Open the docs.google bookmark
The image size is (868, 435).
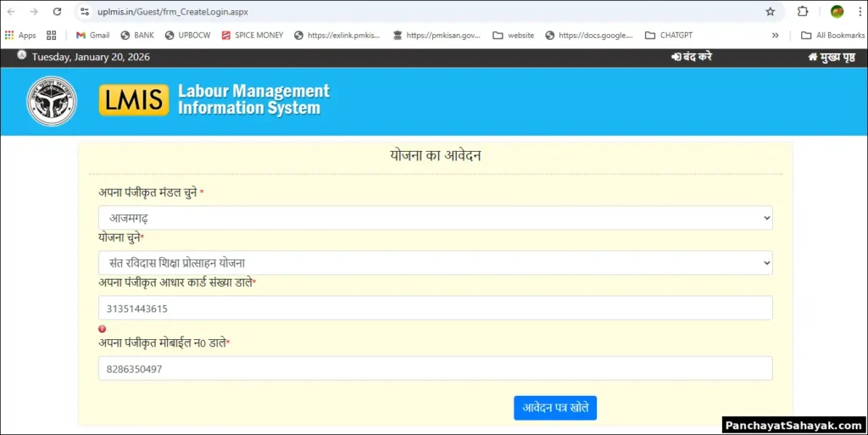point(589,35)
